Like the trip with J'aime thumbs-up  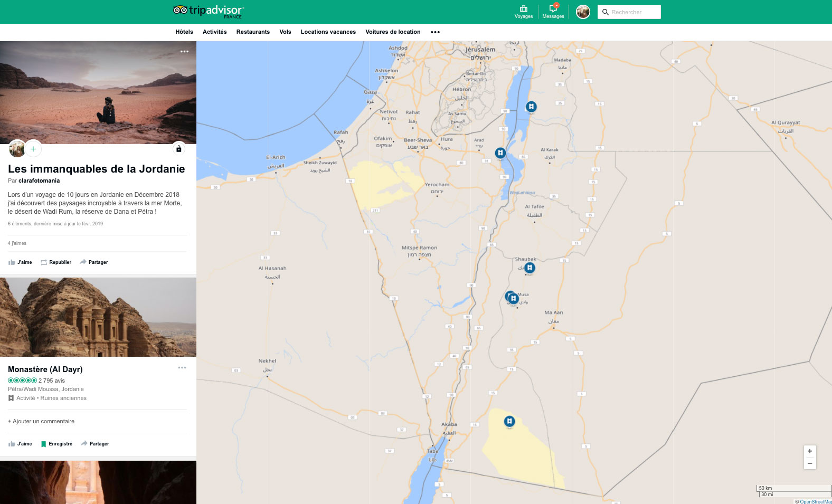tap(20, 262)
